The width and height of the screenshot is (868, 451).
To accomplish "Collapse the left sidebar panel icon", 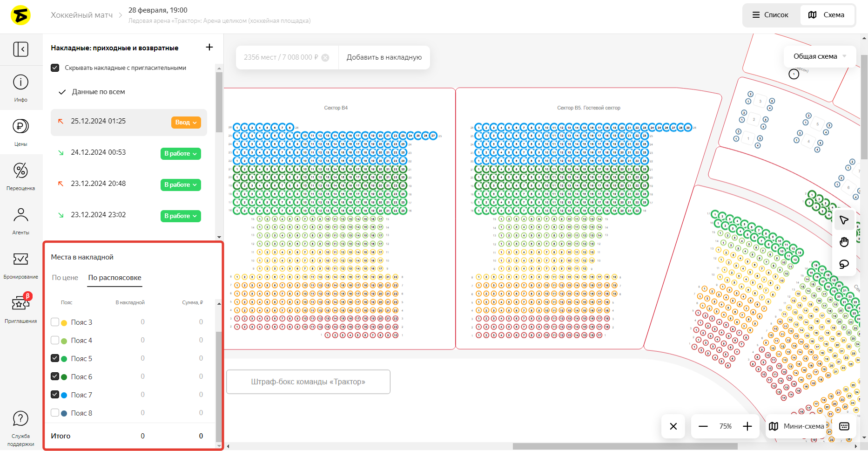I will click(x=20, y=49).
